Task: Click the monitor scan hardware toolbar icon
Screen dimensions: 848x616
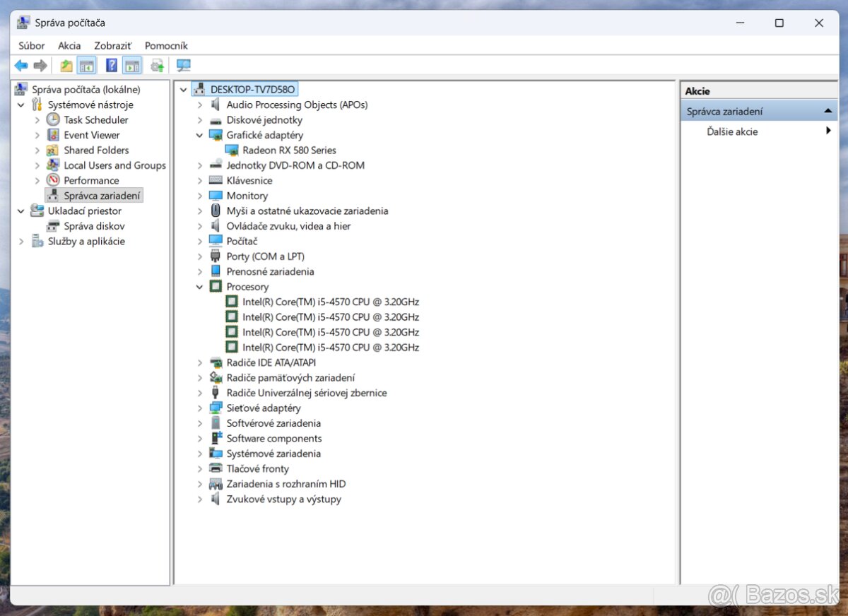Action: coord(184,66)
